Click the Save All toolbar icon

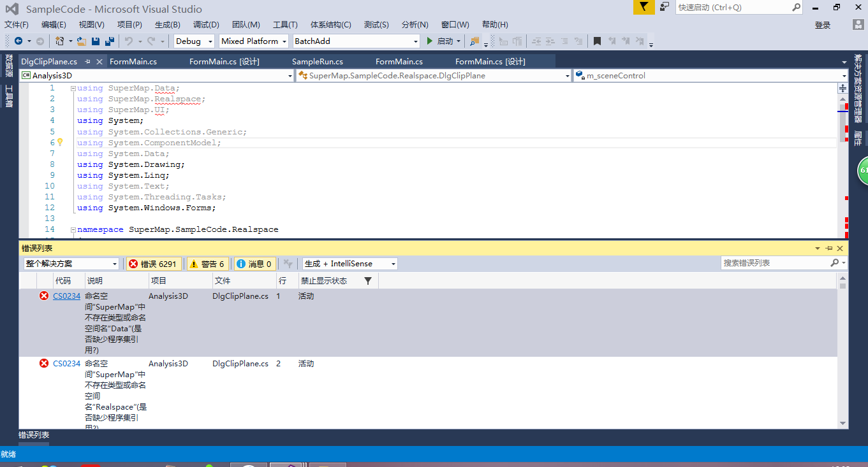[x=110, y=41]
